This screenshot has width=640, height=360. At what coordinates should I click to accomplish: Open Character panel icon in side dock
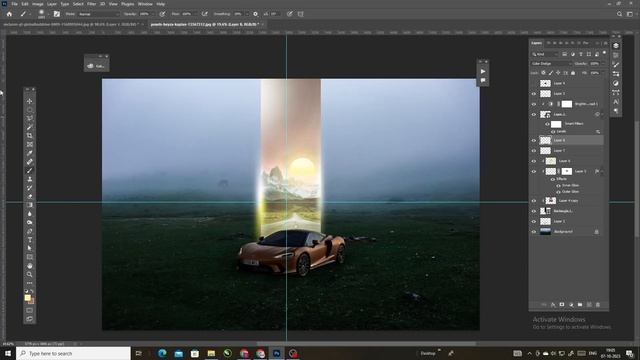click(x=616, y=102)
